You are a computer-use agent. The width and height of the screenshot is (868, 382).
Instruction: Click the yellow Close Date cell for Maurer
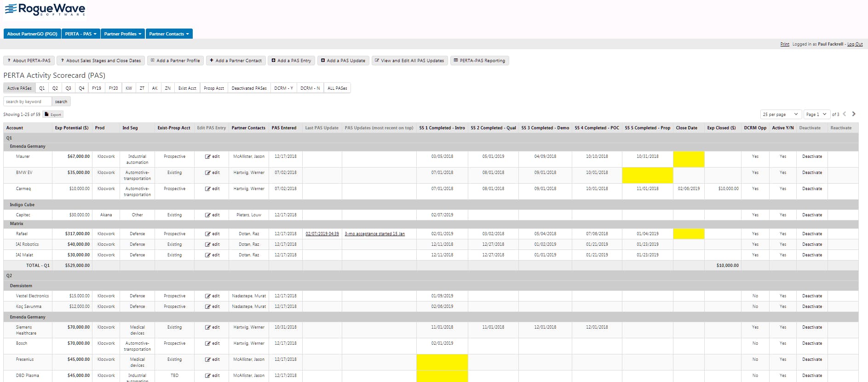click(689, 159)
